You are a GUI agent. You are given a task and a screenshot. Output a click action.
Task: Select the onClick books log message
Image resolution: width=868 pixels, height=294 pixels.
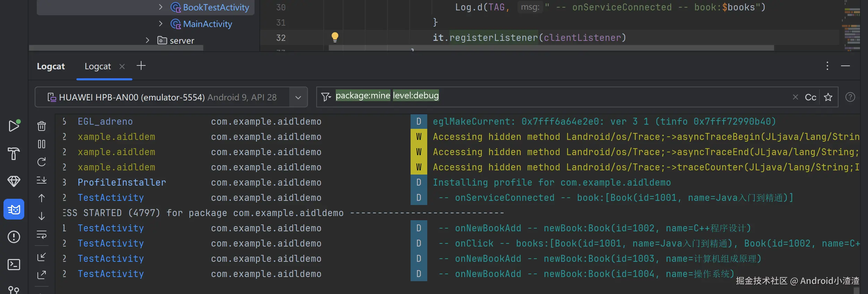coord(649,243)
